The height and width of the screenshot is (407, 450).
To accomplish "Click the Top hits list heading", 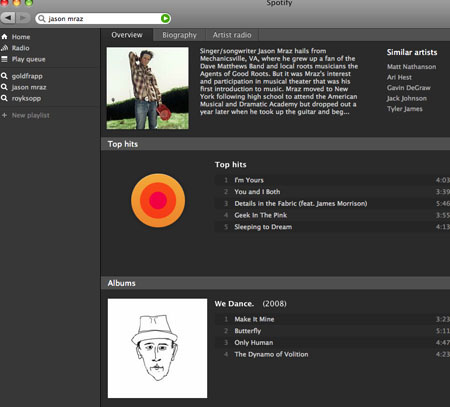I will click(231, 165).
